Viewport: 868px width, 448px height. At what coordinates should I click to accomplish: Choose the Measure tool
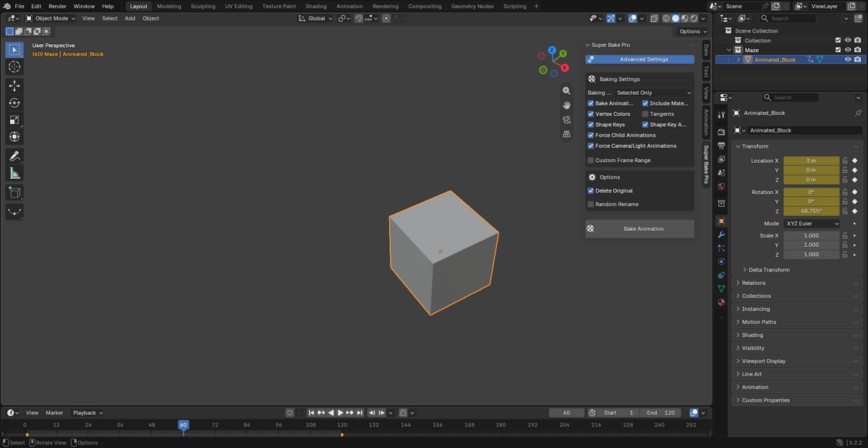click(x=14, y=173)
